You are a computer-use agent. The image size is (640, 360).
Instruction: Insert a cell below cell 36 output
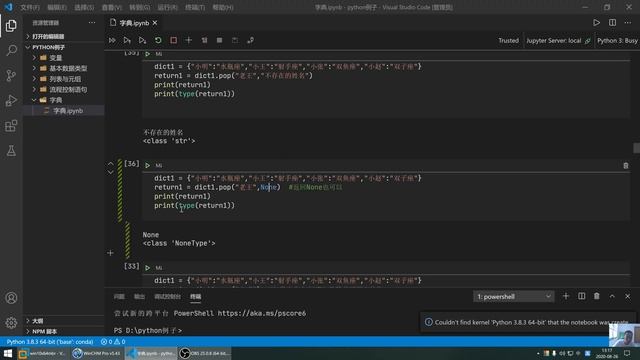pos(110,253)
